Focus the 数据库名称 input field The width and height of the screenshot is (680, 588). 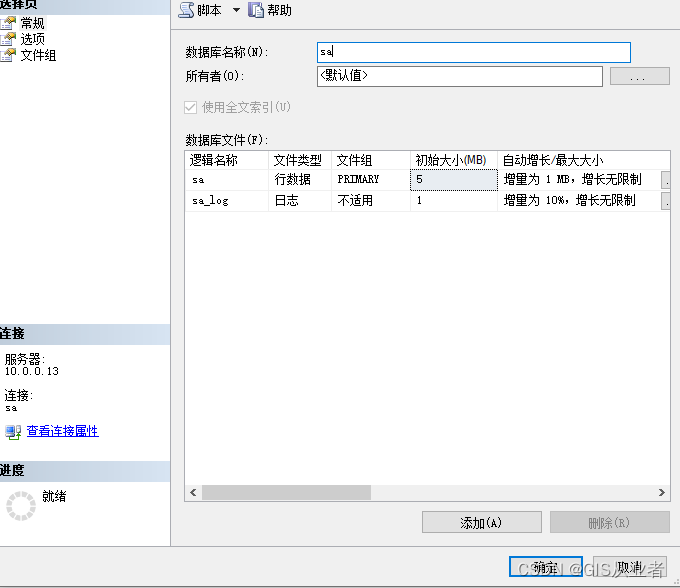pyautogui.click(x=474, y=52)
